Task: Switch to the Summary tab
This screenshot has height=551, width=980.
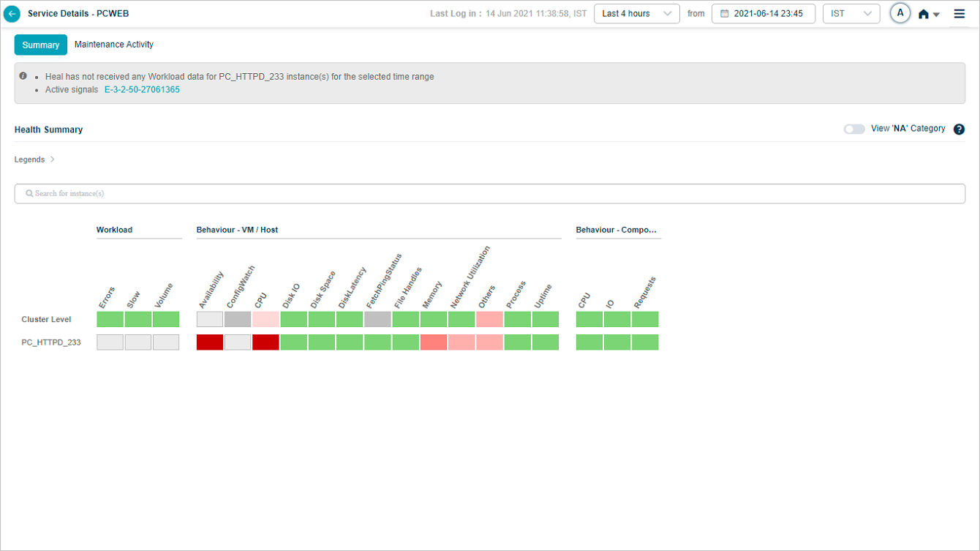Action: [x=41, y=45]
